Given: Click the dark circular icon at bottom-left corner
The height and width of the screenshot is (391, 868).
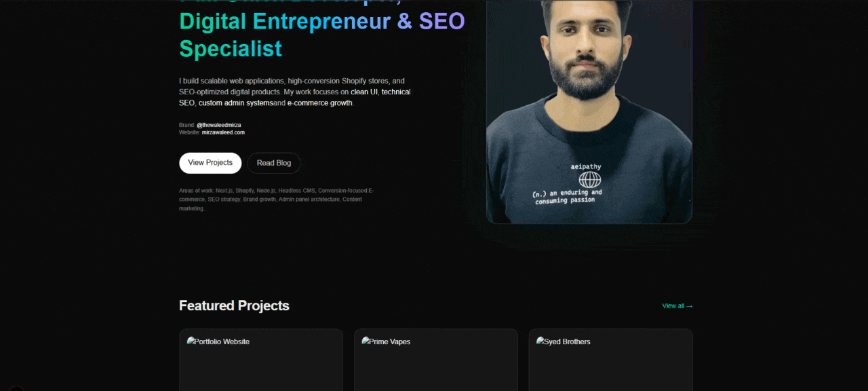Looking at the screenshot, I should point(16,388).
